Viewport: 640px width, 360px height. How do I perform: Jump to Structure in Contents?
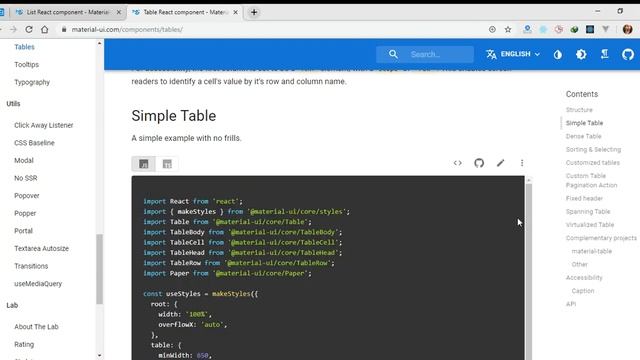click(x=579, y=110)
